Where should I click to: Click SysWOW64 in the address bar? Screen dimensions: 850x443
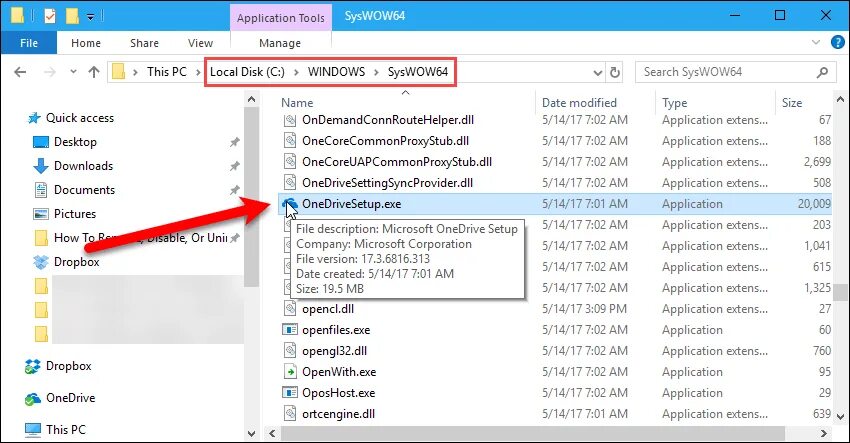[417, 72]
